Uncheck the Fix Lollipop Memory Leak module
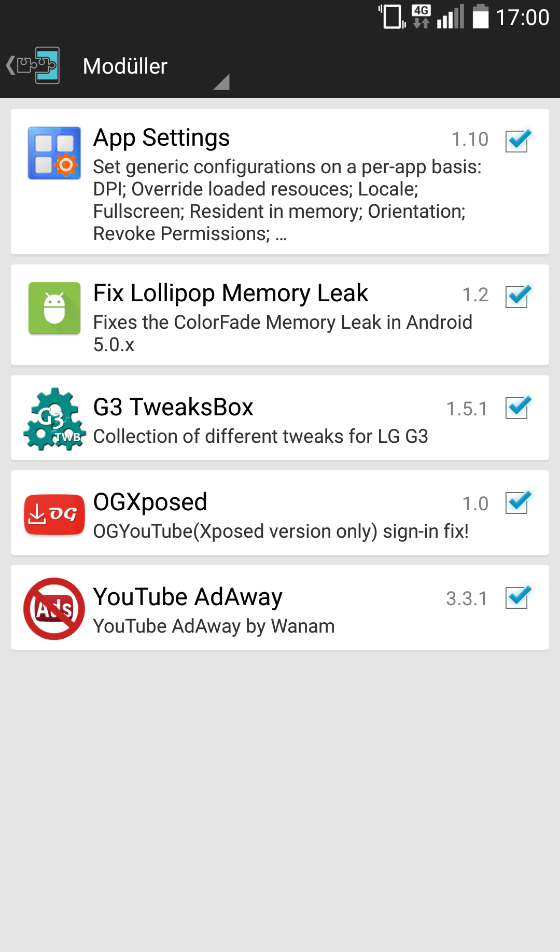 pos(517,296)
